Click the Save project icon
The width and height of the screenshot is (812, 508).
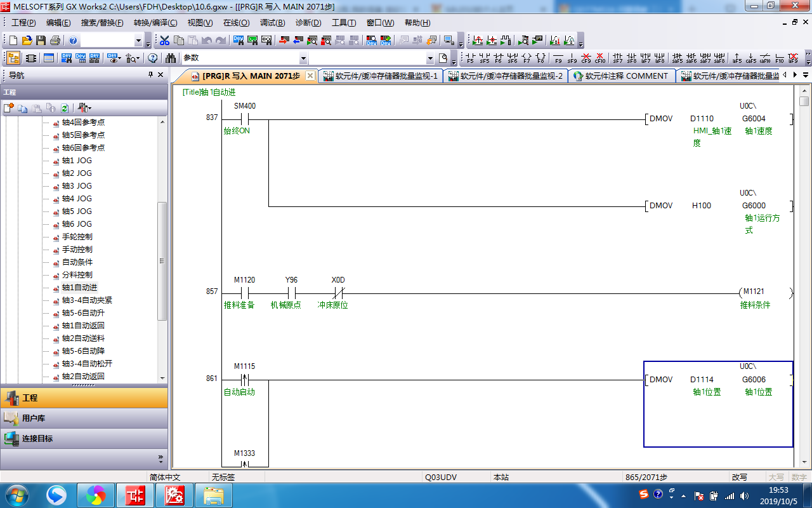coord(41,41)
